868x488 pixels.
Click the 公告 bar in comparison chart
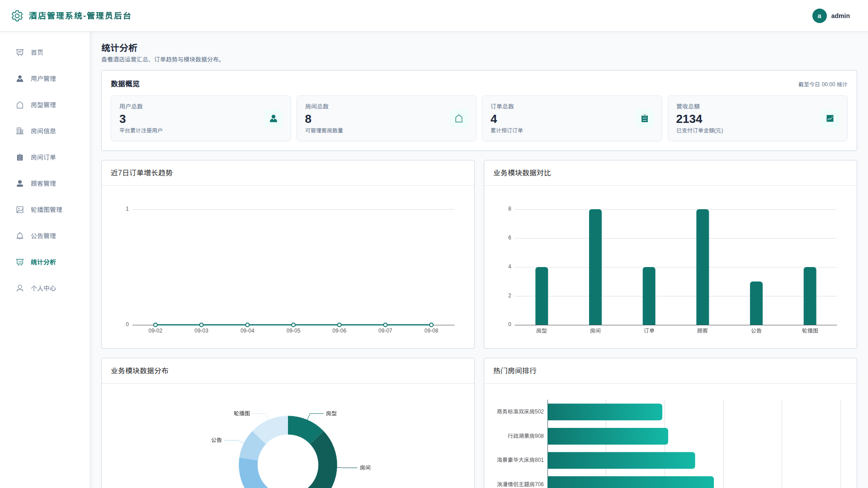click(756, 303)
